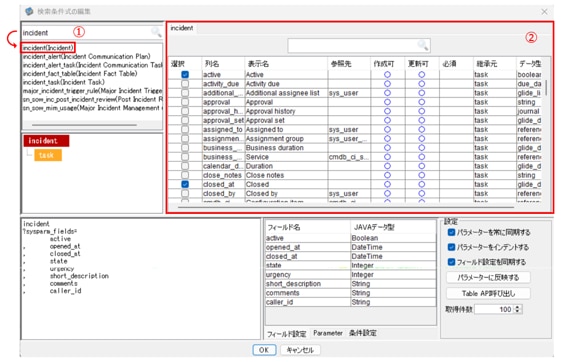Open the incident tab
This screenshot has width=567, height=362.
pos(182,28)
